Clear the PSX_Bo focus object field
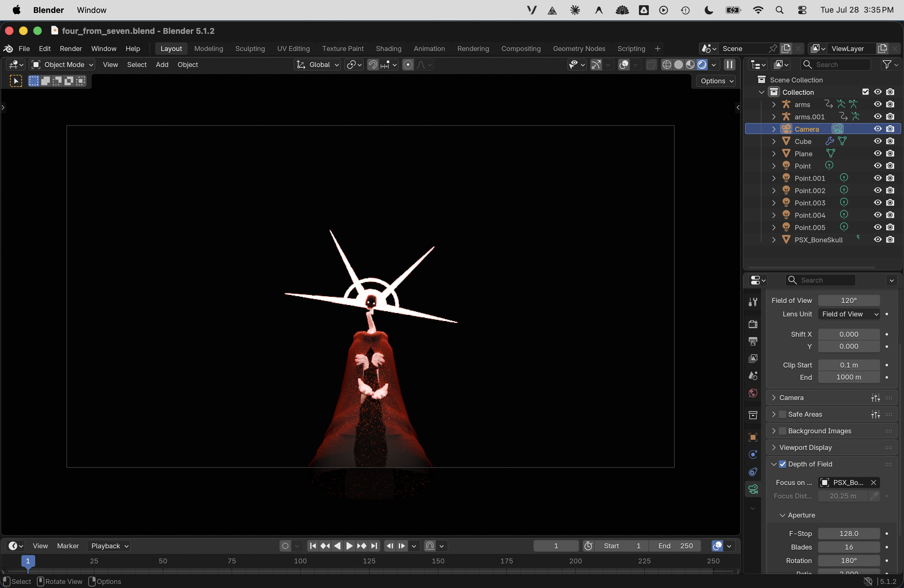The image size is (904, 588). point(873,483)
